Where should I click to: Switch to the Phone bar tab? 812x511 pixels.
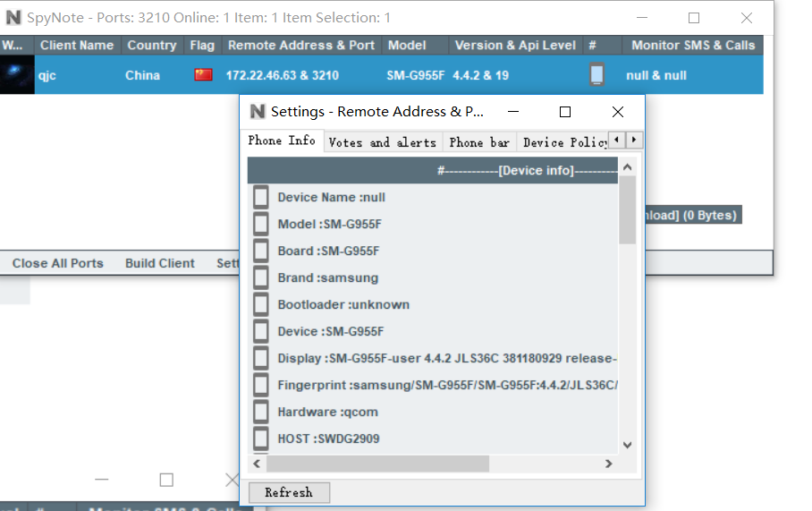[479, 142]
